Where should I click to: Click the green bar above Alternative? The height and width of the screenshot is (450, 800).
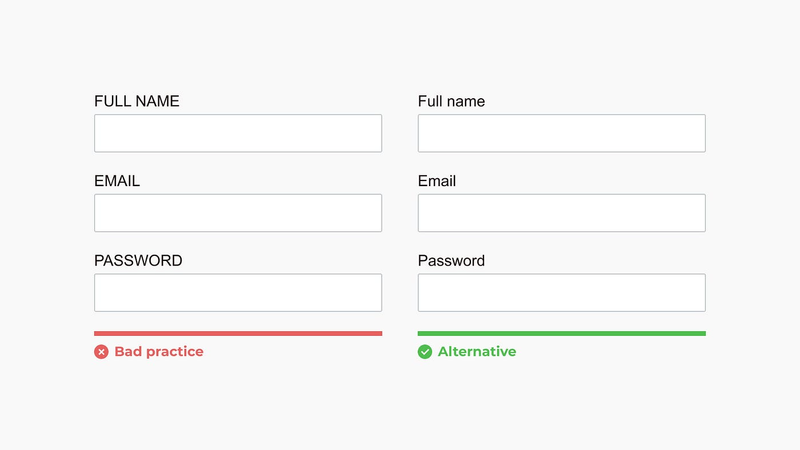pyautogui.click(x=562, y=334)
